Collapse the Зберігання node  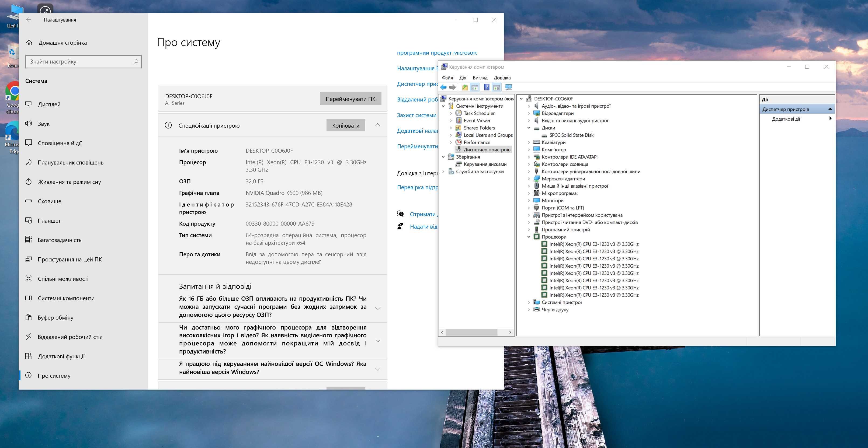[443, 157]
